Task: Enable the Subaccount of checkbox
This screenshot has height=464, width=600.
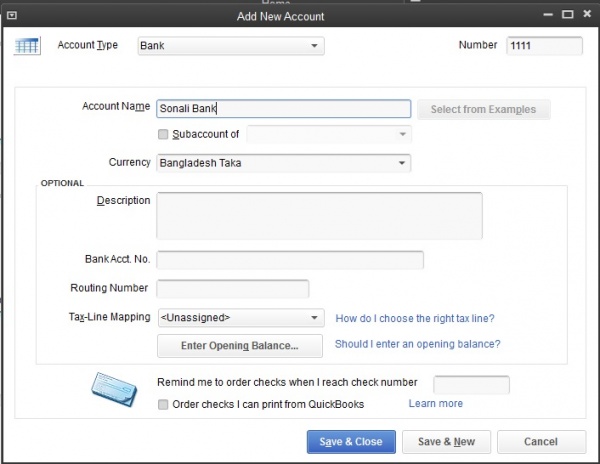Action: 164,134
